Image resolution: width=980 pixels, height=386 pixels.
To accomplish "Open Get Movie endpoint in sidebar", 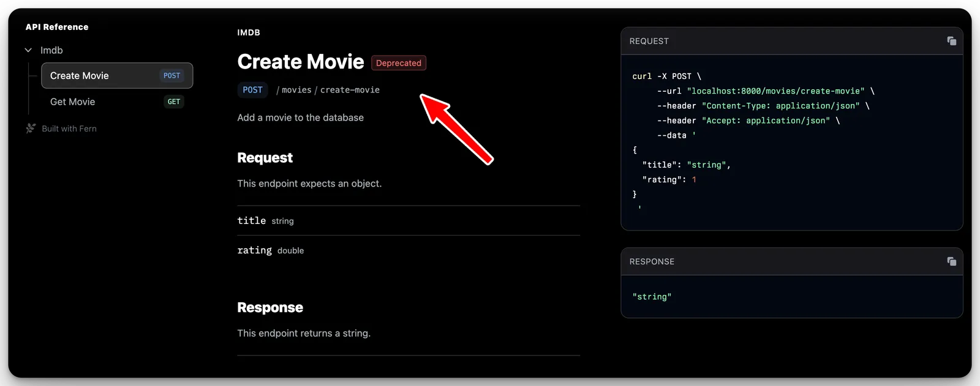I will (117, 102).
